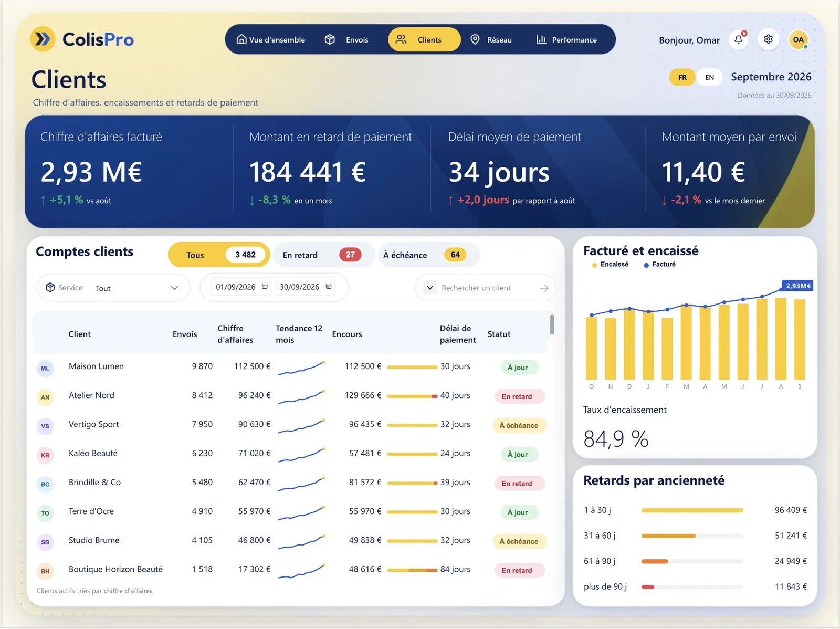
Task: Open the notifications bell
Action: pyautogui.click(x=739, y=39)
